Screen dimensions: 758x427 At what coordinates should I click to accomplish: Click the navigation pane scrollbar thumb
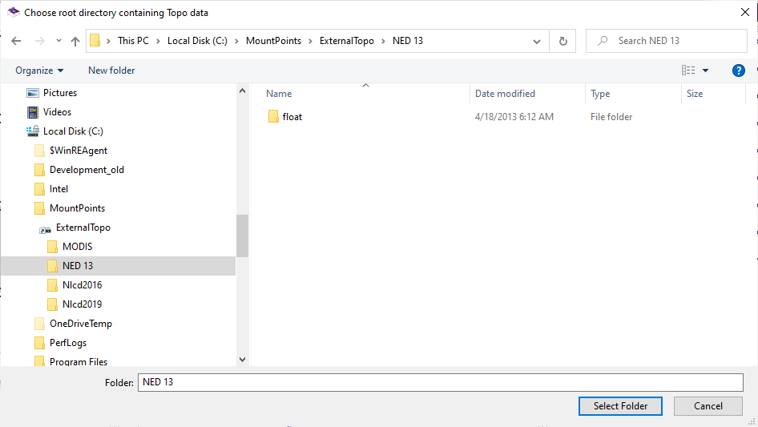click(x=242, y=236)
